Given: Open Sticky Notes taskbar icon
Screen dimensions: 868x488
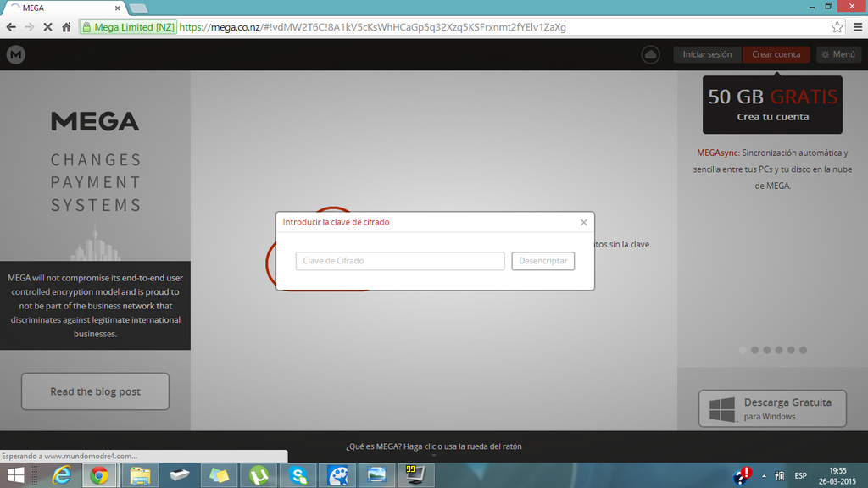Looking at the screenshot, I should tap(219, 475).
